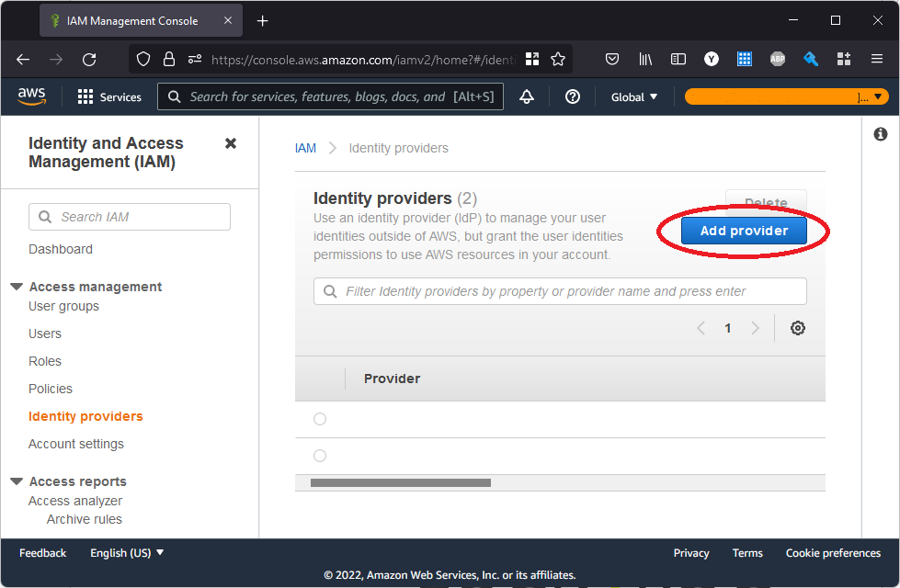Viewport: 900px width, 588px height.
Task: Click the AWS logo home icon
Action: (31, 96)
